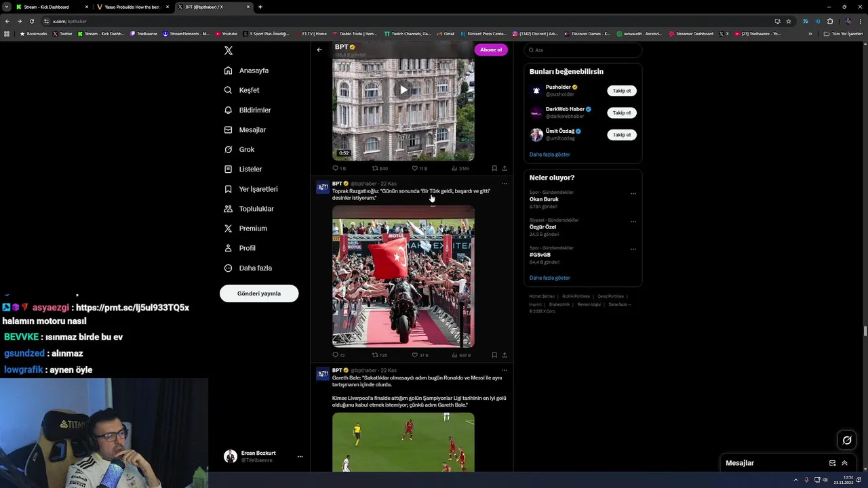Open the browser extensions menu

tap(830, 21)
